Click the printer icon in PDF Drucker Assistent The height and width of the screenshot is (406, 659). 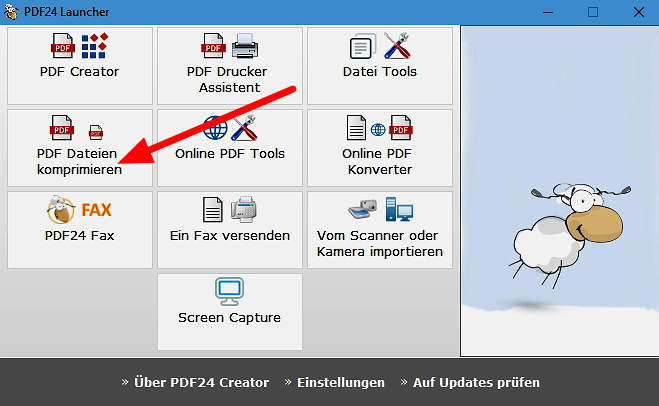(245, 46)
